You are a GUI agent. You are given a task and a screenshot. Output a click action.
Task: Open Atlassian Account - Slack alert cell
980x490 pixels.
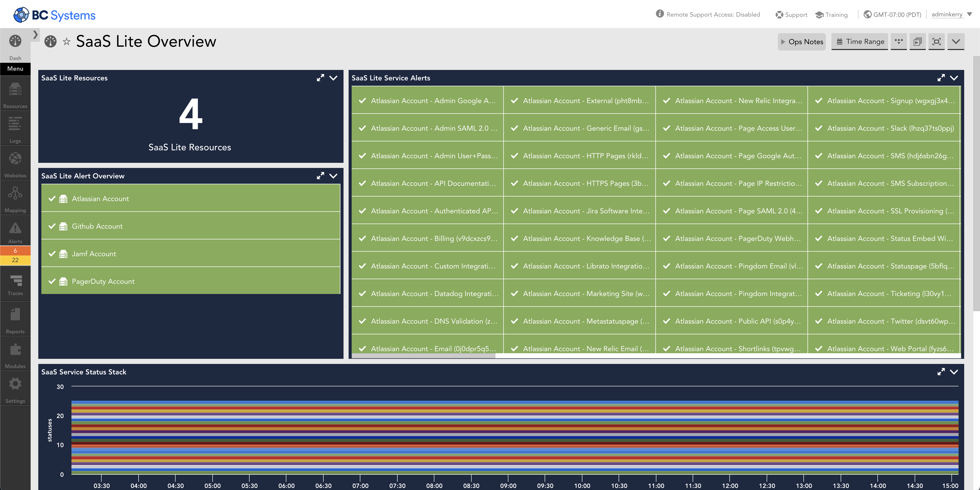click(884, 128)
